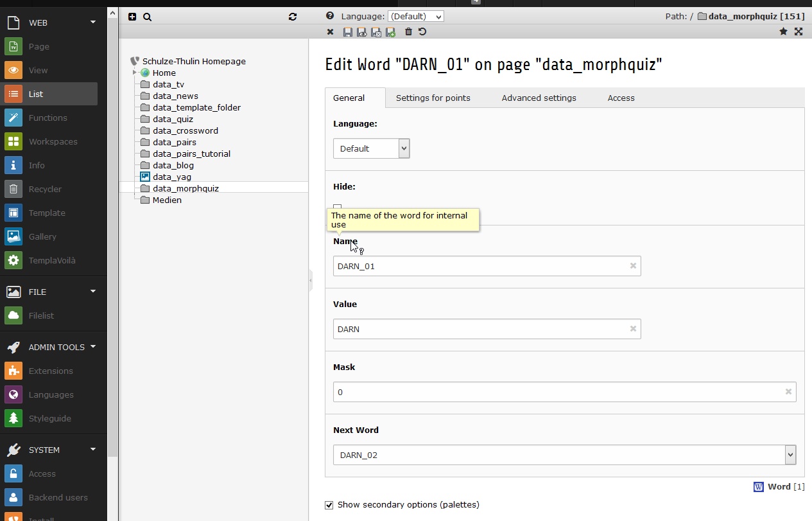Open the Functions module
Screen dimensions: 812x521
tap(49, 118)
